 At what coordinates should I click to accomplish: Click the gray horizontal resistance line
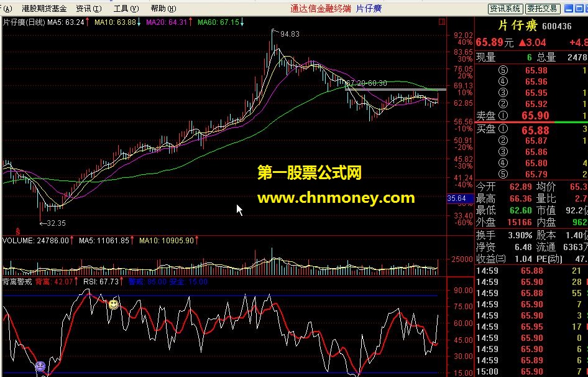tap(395, 90)
